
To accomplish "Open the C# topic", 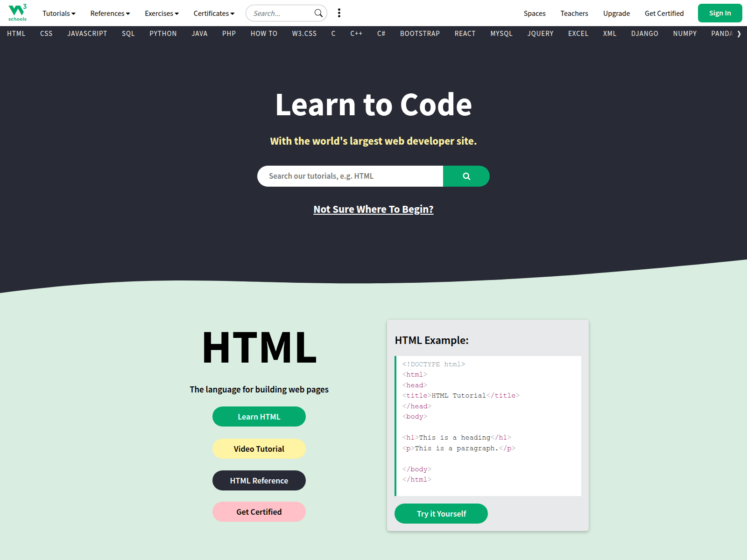I will (x=381, y=34).
